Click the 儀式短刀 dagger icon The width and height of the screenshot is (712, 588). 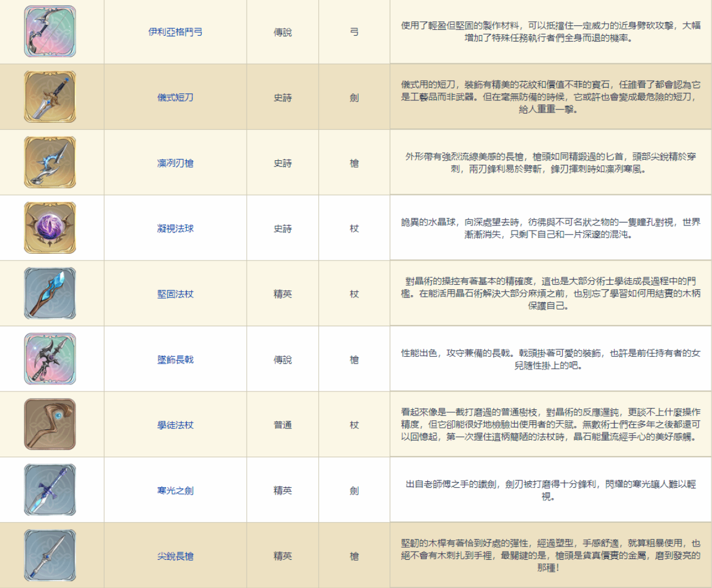click(50, 97)
